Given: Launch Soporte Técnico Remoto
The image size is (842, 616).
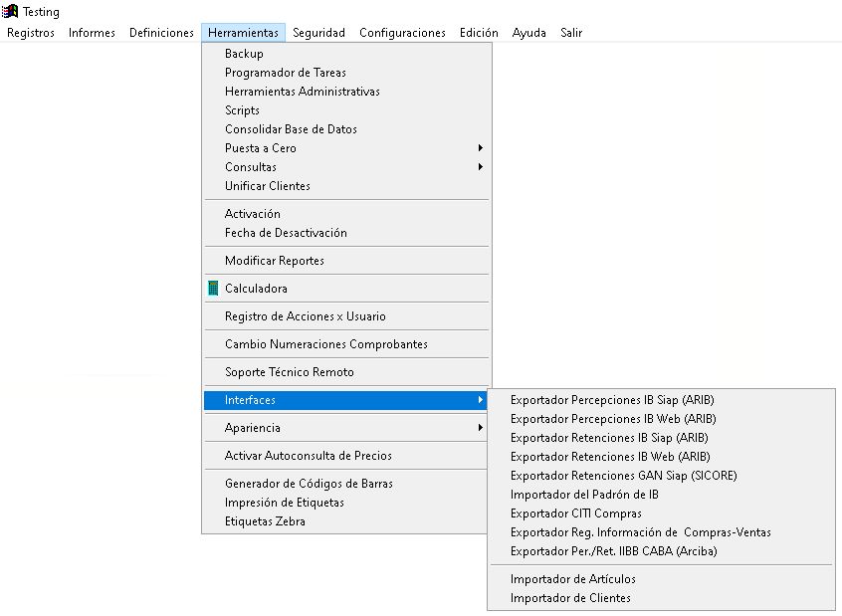Looking at the screenshot, I should [289, 372].
